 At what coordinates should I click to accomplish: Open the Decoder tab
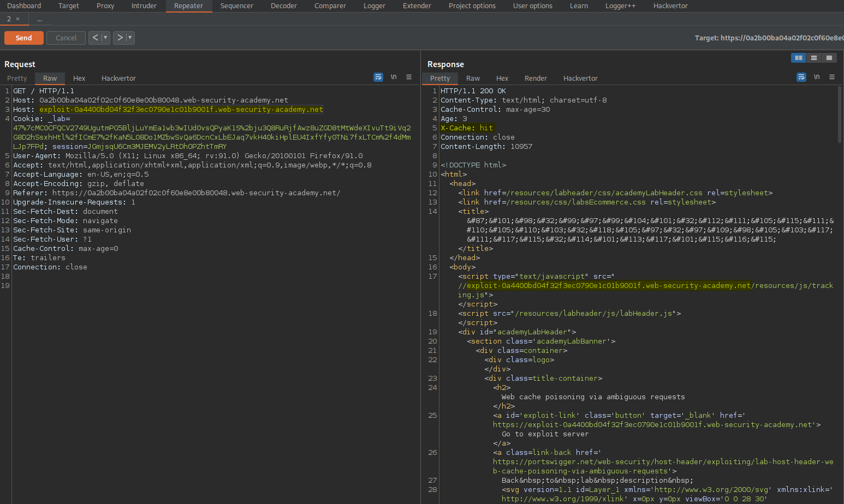pos(284,5)
